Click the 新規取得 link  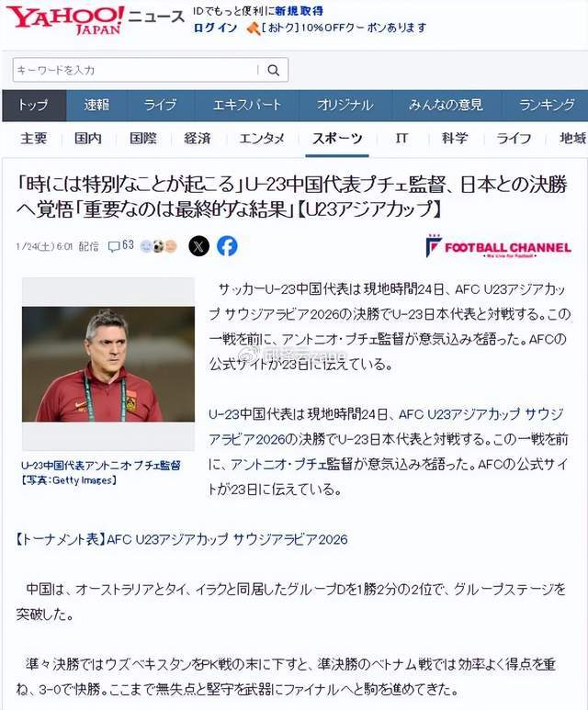pos(299,11)
